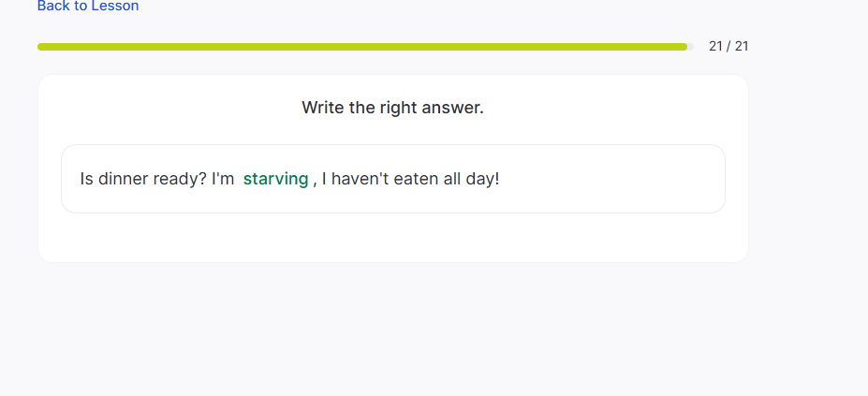The height and width of the screenshot is (396, 868).
Task: Click the word 'the' in the heading
Action: click(362, 108)
